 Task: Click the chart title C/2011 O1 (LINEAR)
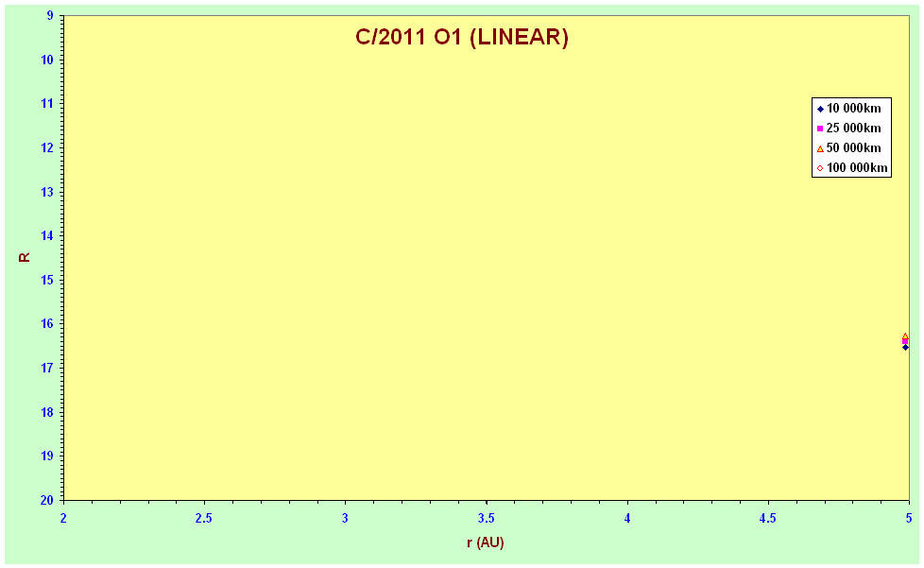click(461, 37)
